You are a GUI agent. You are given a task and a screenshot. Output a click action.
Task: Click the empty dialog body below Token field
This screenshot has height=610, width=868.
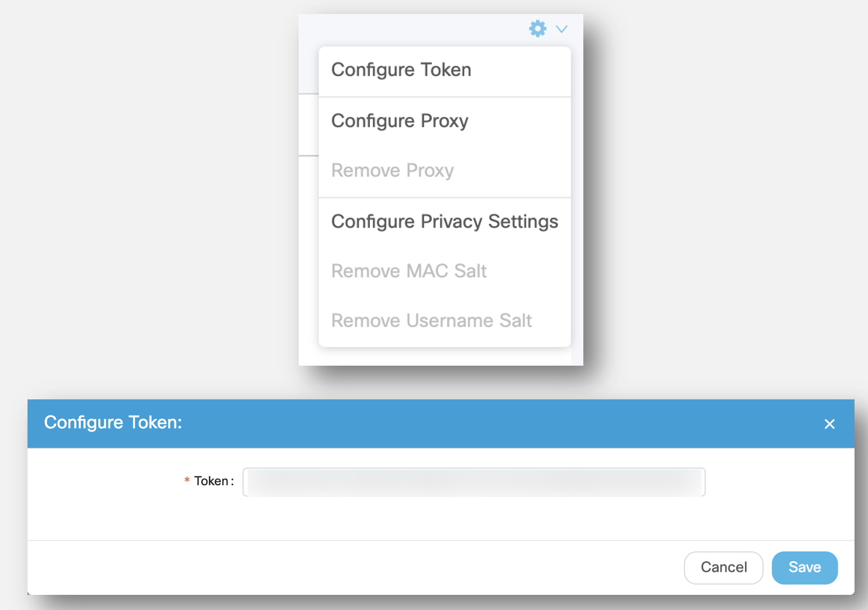pos(440,520)
